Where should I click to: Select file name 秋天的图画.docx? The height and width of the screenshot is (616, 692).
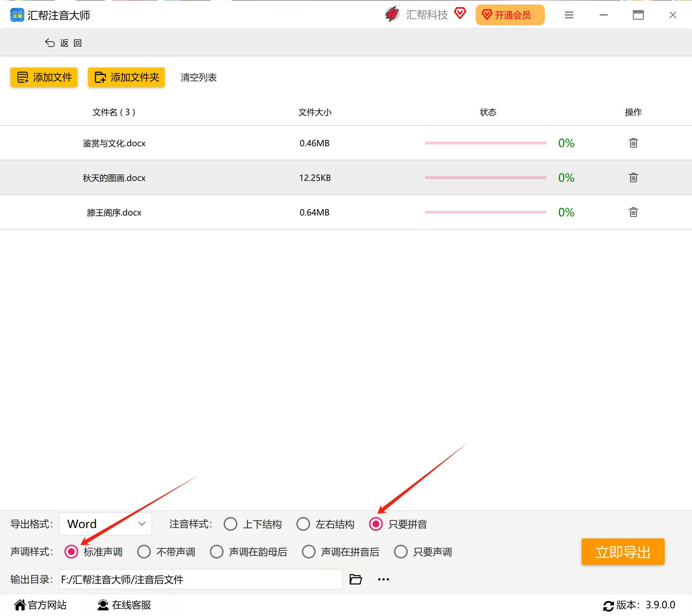coord(114,178)
